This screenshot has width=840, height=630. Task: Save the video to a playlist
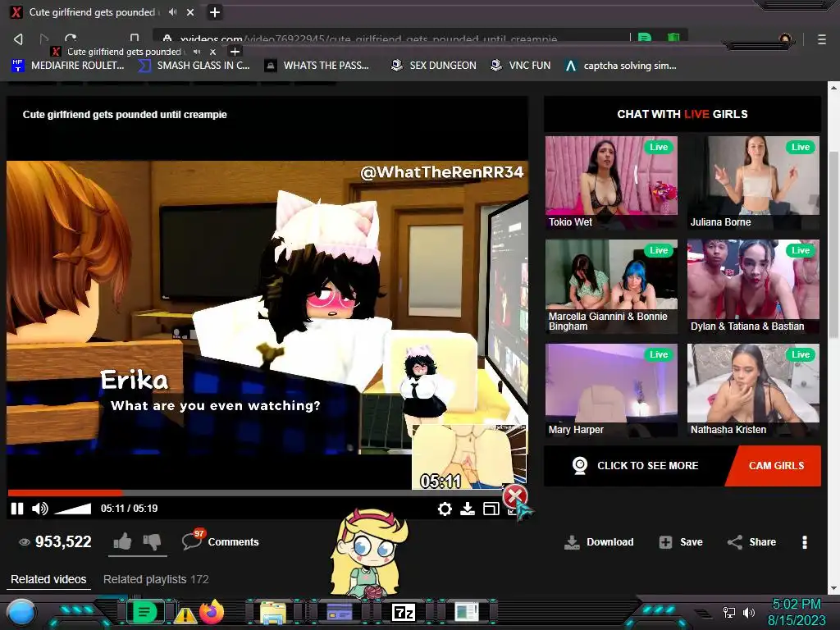coord(681,542)
